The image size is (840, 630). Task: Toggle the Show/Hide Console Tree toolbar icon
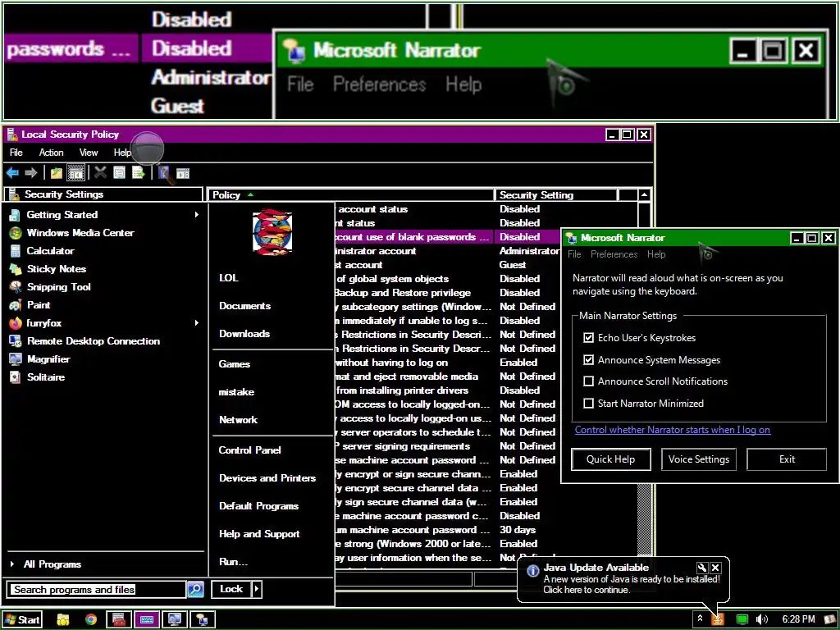click(76, 173)
